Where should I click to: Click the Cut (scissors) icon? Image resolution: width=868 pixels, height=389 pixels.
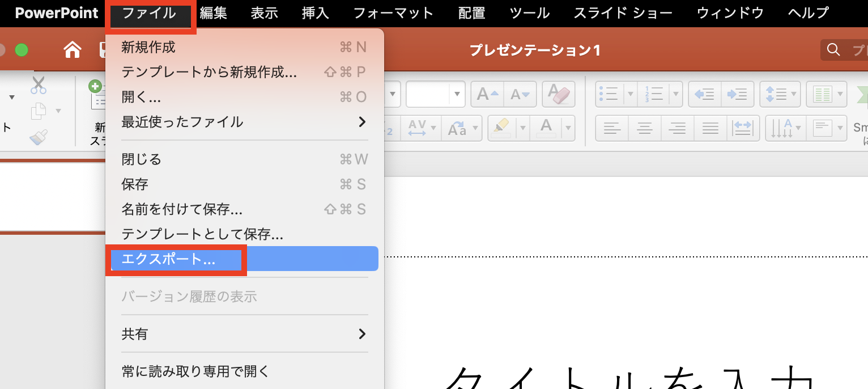click(38, 84)
